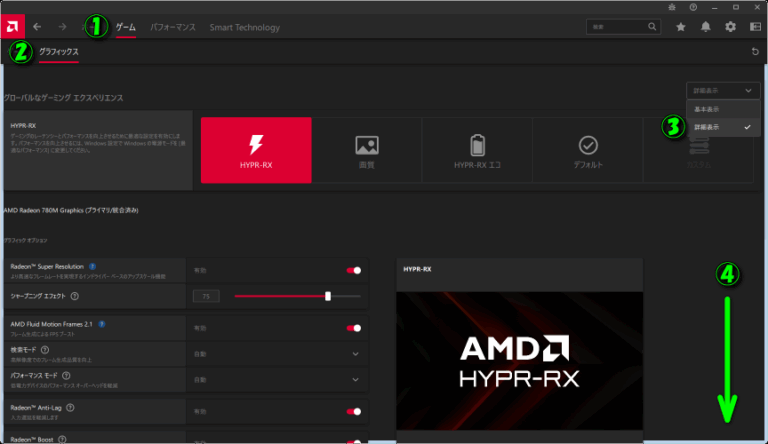Open settings gear icon
The image size is (768, 444).
pos(730,27)
